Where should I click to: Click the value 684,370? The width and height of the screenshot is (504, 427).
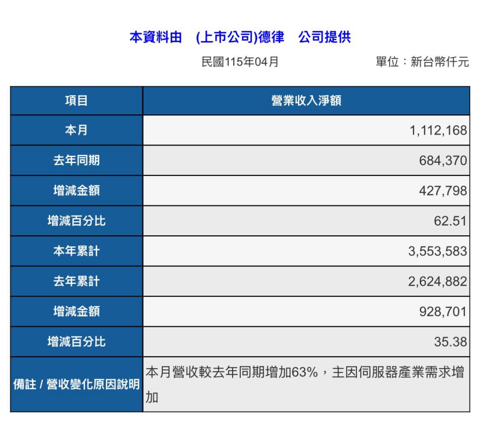443,161
